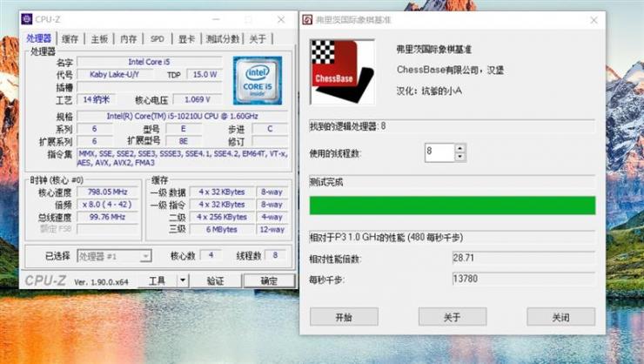Start the benchmark with 开始 button
The image size is (644, 364).
point(344,317)
